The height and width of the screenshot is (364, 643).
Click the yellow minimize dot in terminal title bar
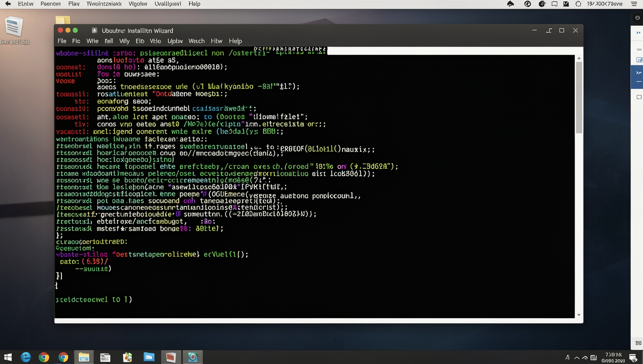[x=68, y=30]
